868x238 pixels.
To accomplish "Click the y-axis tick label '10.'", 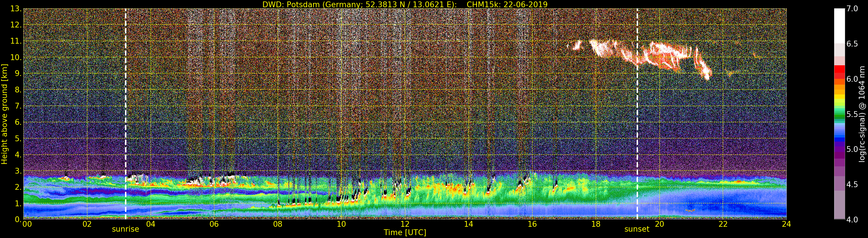I will 16,57.
